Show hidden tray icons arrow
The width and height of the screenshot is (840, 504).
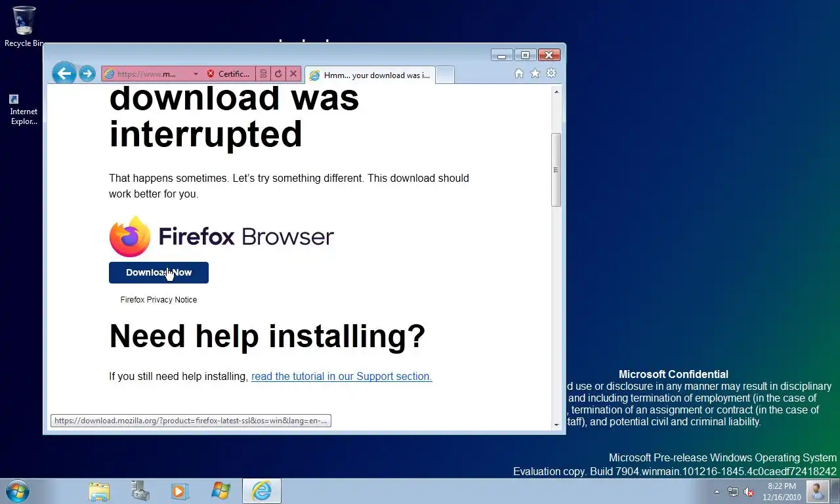[x=717, y=492]
